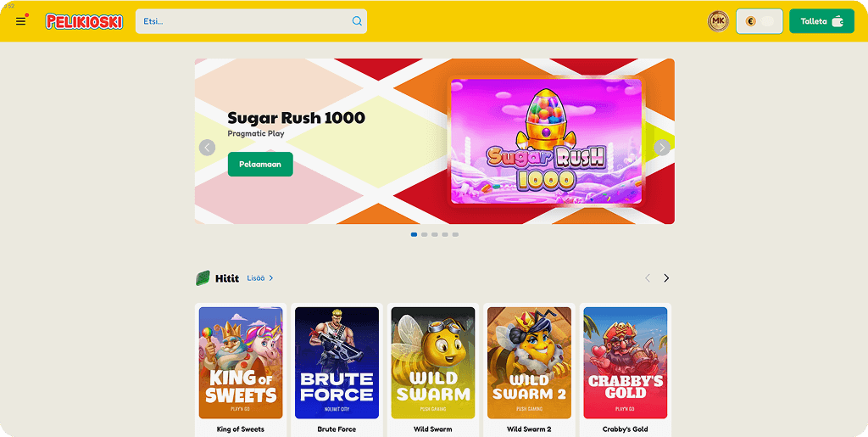Viewport: 868px width, 437px height.
Task: Open the hamburger menu icon
Action: coord(20,21)
